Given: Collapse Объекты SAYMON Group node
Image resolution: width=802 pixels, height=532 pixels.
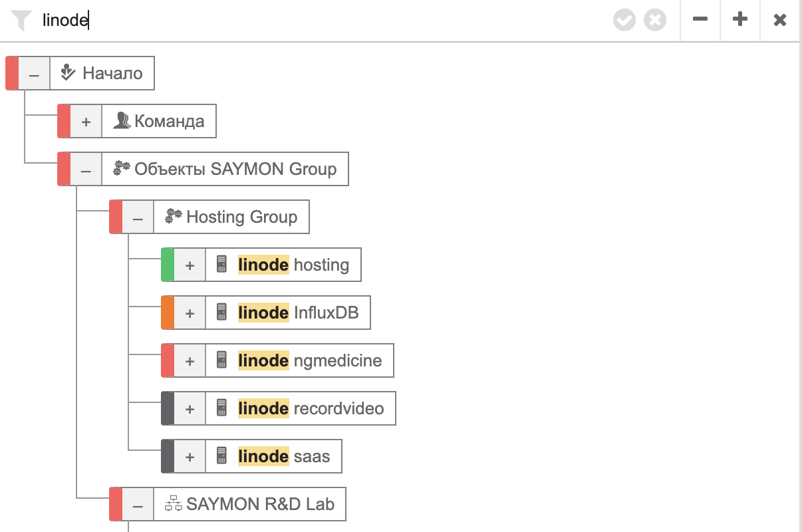Looking at the screenshot, I should (86, 169).
